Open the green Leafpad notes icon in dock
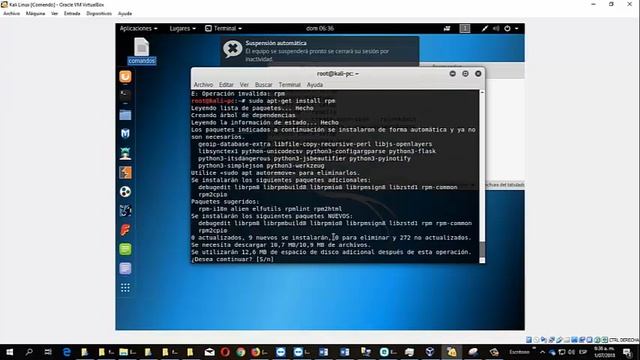The width and height of the screenshot is (640, 360). point(125,249)
